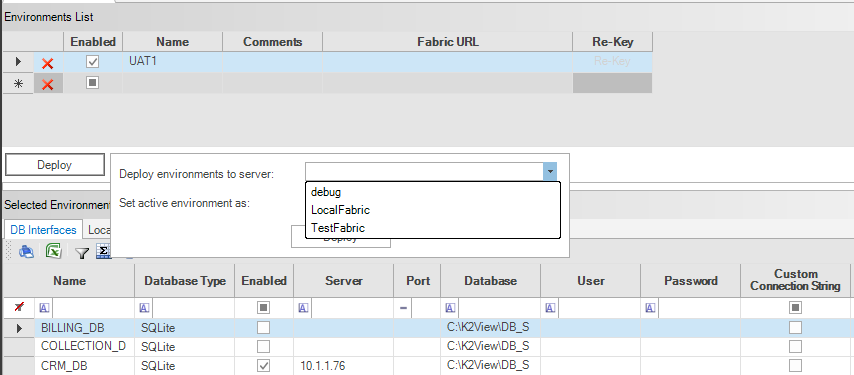
Task: Click the funnel filter icon in toolbar
Action: (82, 253)
